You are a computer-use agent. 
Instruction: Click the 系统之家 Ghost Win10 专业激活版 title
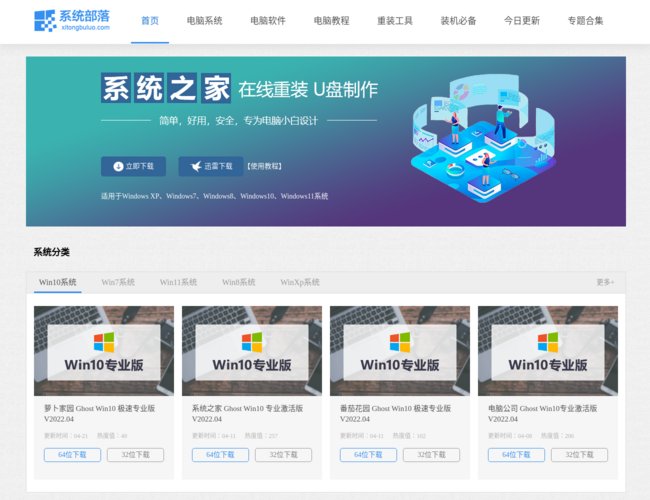pos(251,414)
